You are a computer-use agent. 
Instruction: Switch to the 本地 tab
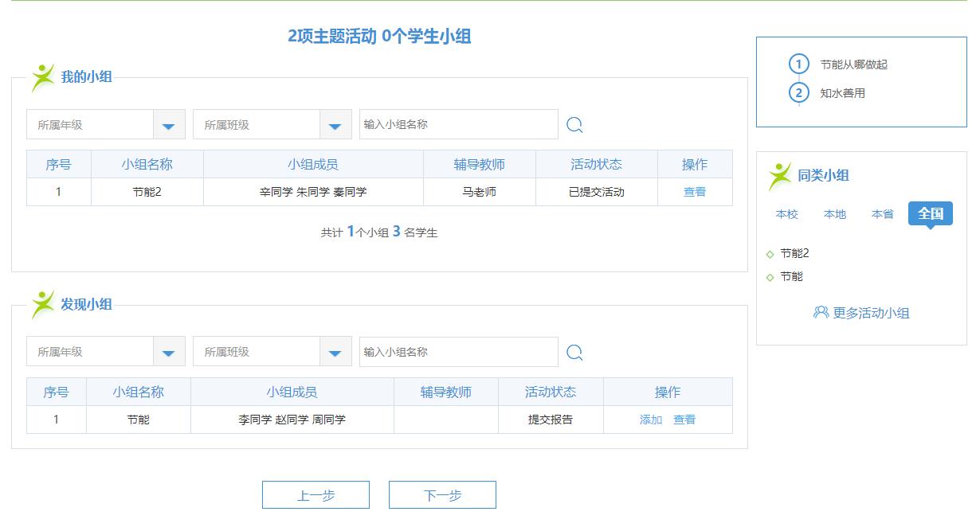[x=835, y=214]
